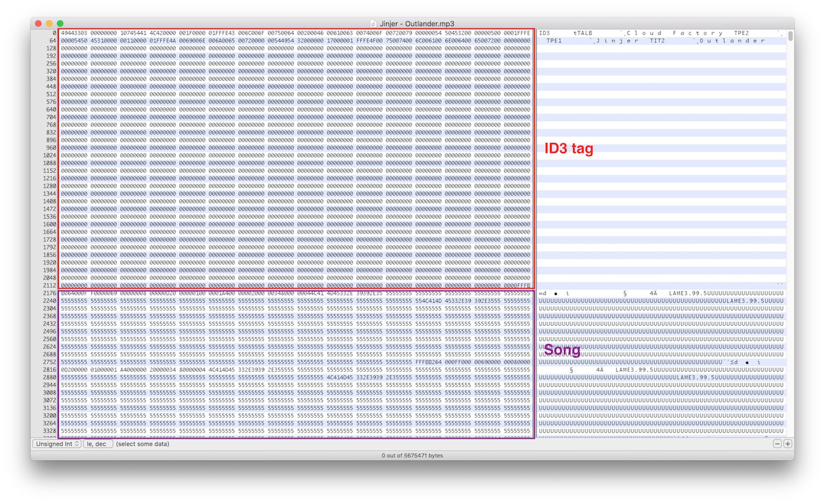Click the vertical scrollbar thumb
Screen dimensions: 825x504
[x=790, y=36]
